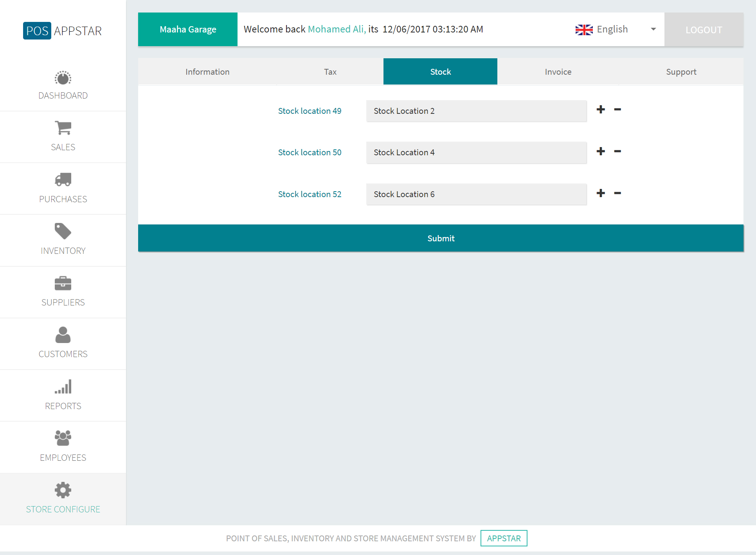Click the Stock Location 4 input field
This screenshot has width=756, height=555.
click(x=476, y=153)
